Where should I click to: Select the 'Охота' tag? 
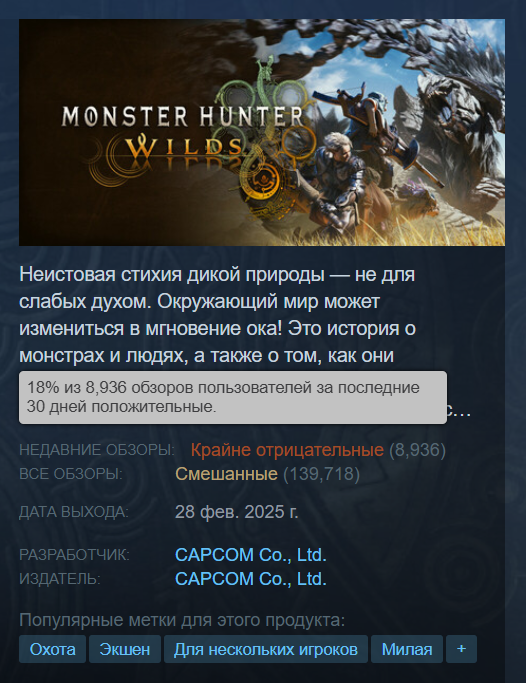52,649
